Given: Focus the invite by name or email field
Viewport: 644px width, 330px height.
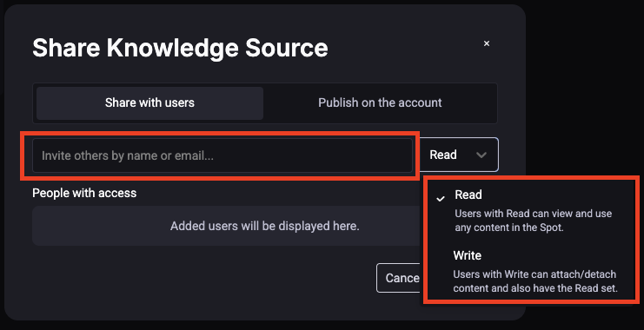Looking at the screenshot, I should [222, 155].
